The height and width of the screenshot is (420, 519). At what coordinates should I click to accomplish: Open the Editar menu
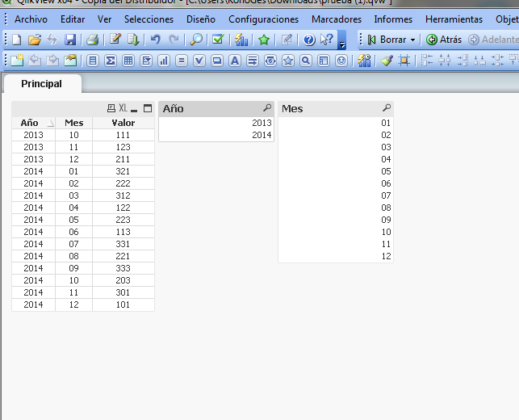73,19
